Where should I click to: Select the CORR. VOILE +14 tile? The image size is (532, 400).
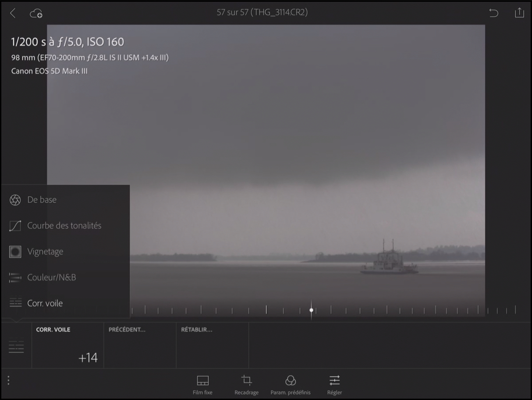[68, 345]
